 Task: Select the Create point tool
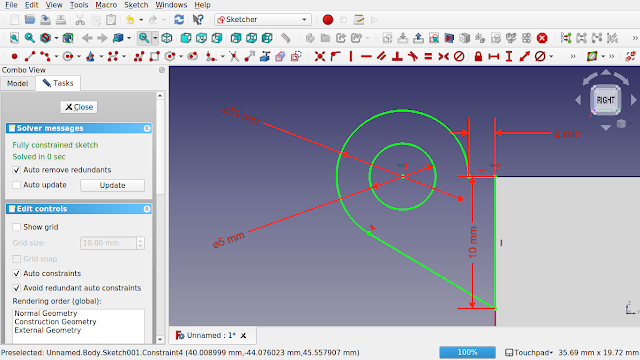[14, 56]
